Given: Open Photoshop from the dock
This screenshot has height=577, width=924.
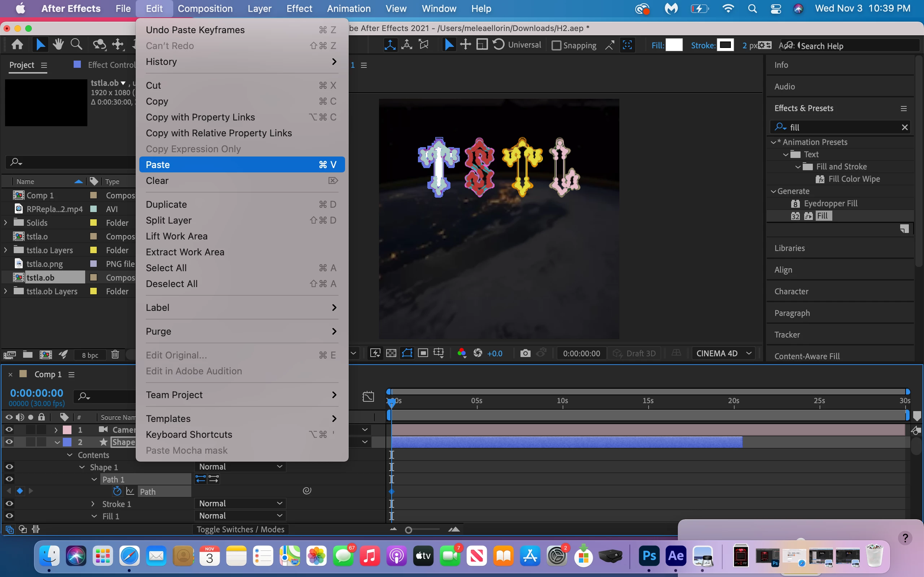Looking at the screenshot, I should (649, 556).
